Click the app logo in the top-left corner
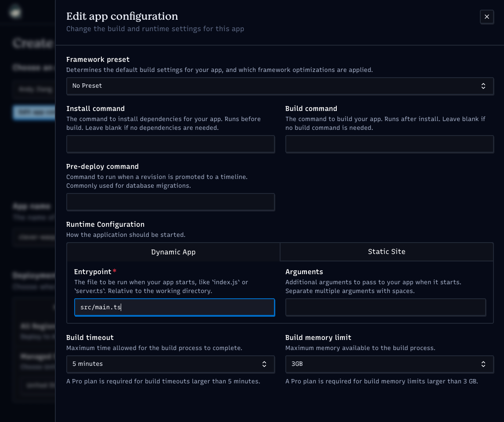The height and width of the screenshot is (422, 504). tap(15, 11)
